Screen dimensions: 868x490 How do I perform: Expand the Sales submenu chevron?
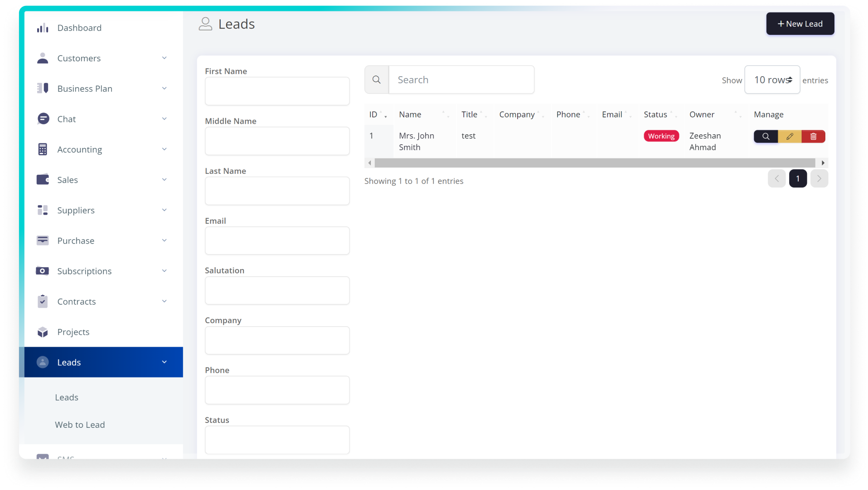coord(164,180)
